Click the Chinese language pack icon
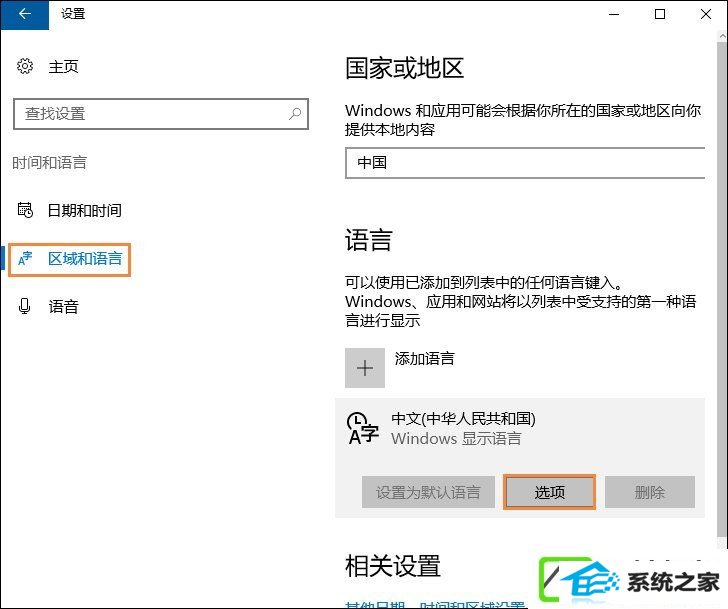 [363, 428]
